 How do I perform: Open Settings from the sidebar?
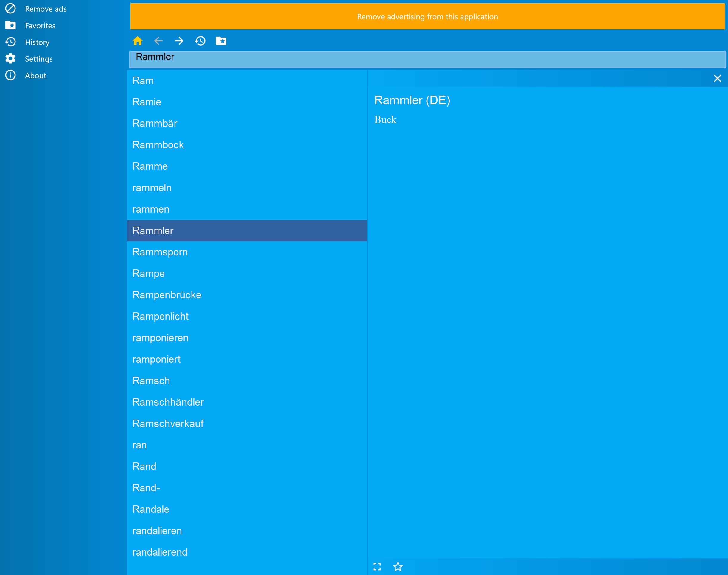tap(39, 59)
